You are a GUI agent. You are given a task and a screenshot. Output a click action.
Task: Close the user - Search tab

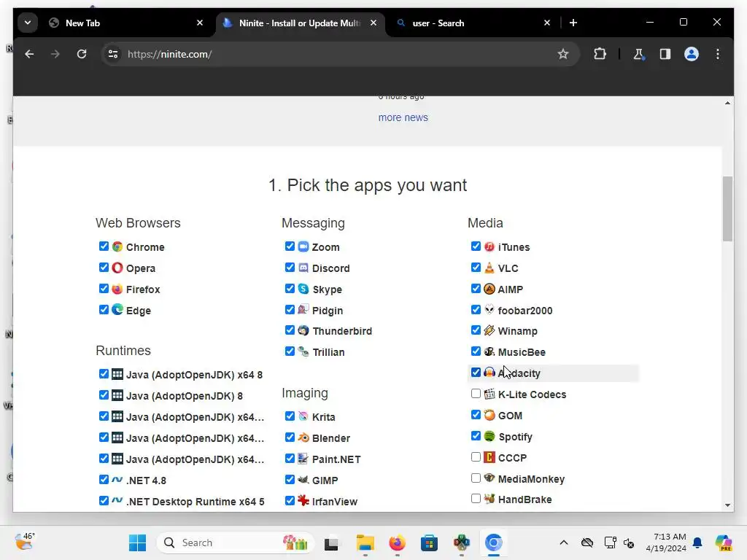(547, 23)
